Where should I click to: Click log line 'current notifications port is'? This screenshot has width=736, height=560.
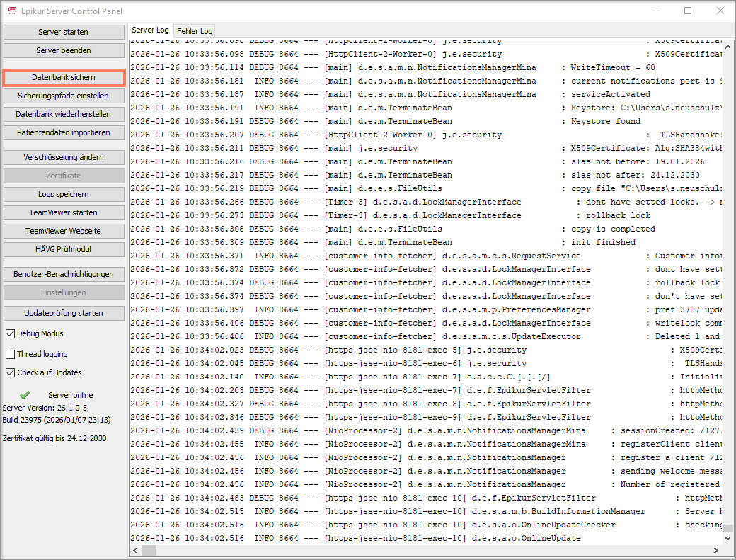426,81
